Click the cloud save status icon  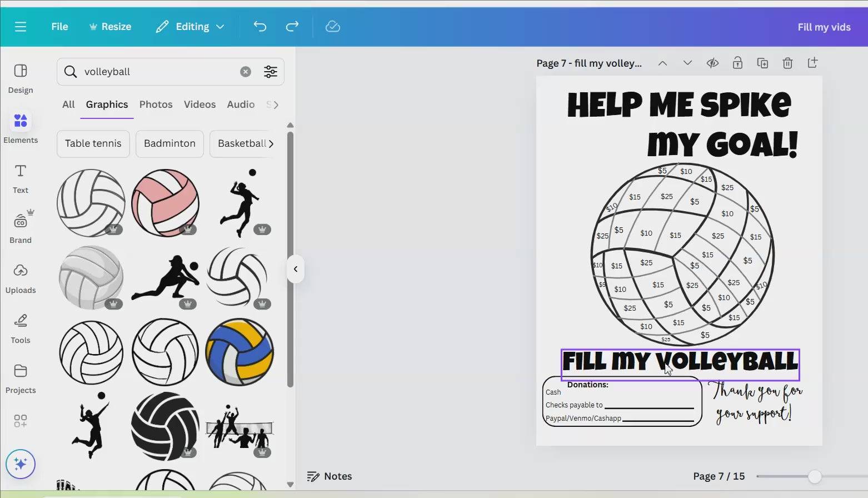coord(332,27)
